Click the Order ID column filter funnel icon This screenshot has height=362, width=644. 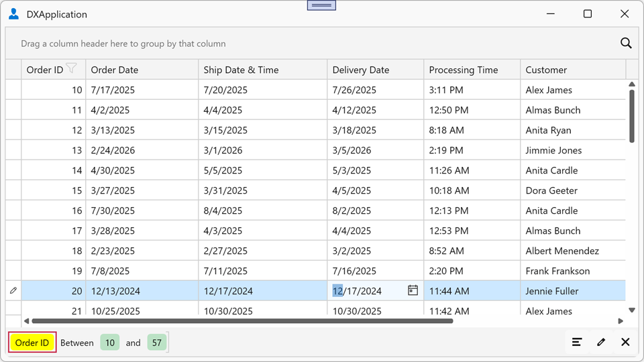72,68
